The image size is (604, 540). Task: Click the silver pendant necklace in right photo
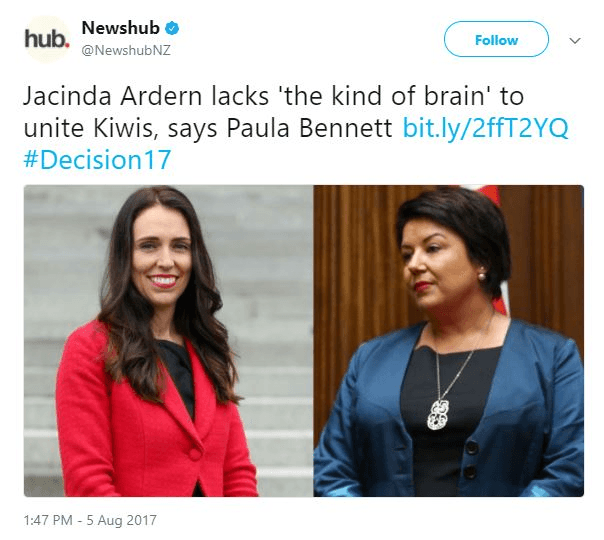438,415
